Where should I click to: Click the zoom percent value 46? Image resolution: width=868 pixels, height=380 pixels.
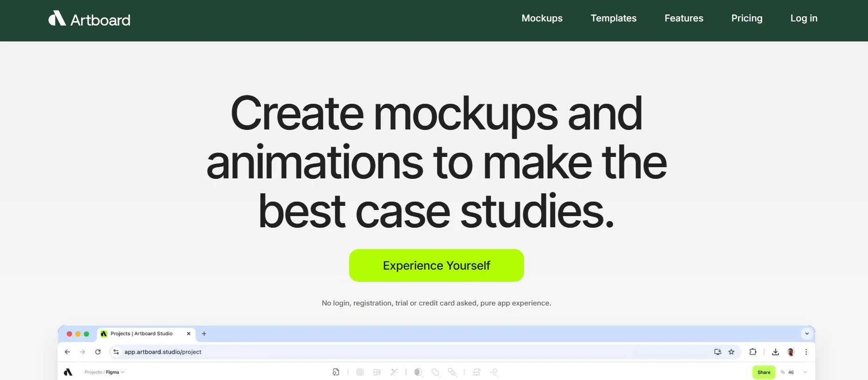click(x=791, y=372)
